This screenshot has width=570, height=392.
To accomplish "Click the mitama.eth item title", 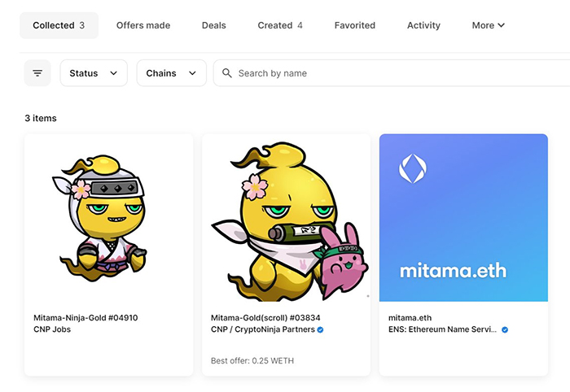I will tap(410, 318).
